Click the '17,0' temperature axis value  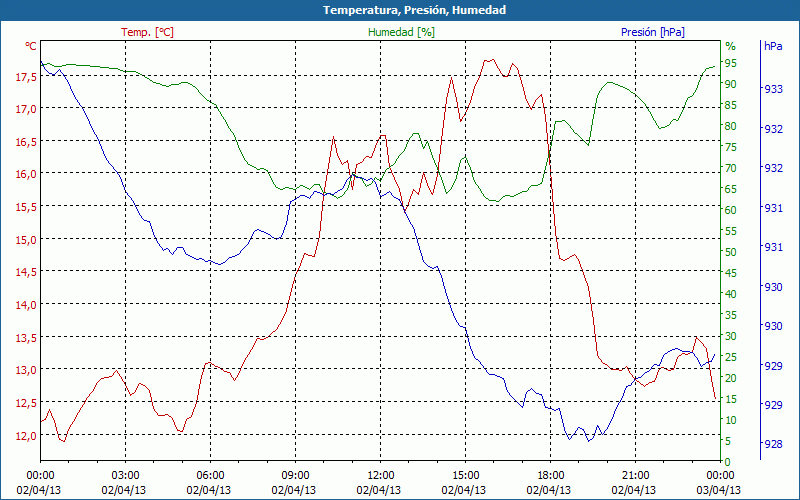coord(26,109)
